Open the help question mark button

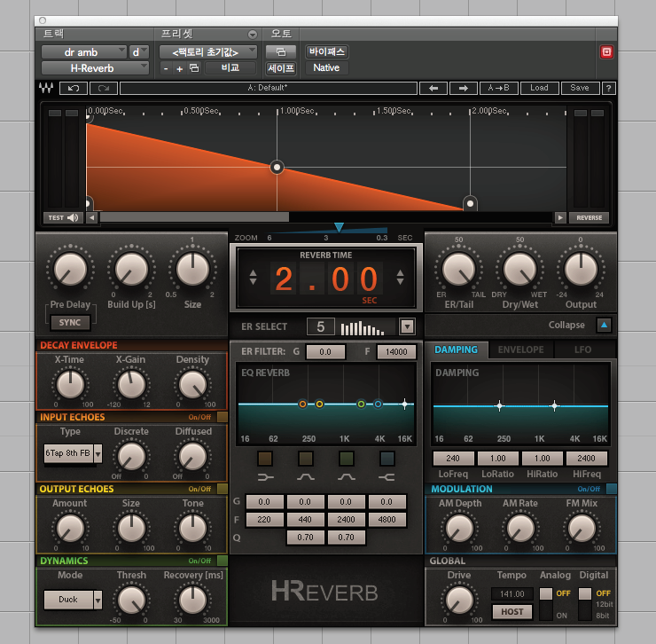click(x=608, y=88)
